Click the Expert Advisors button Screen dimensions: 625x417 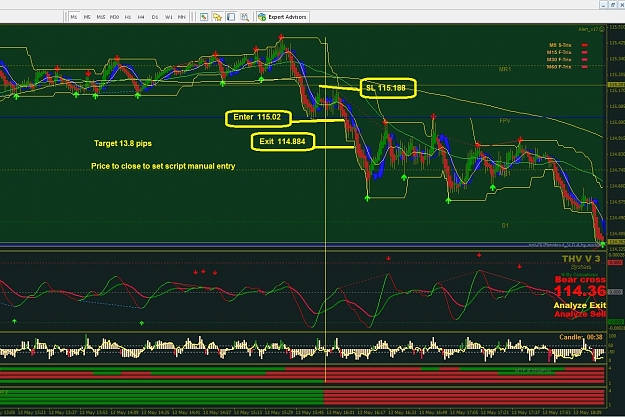pyautogui.click(x=283, y=17)
